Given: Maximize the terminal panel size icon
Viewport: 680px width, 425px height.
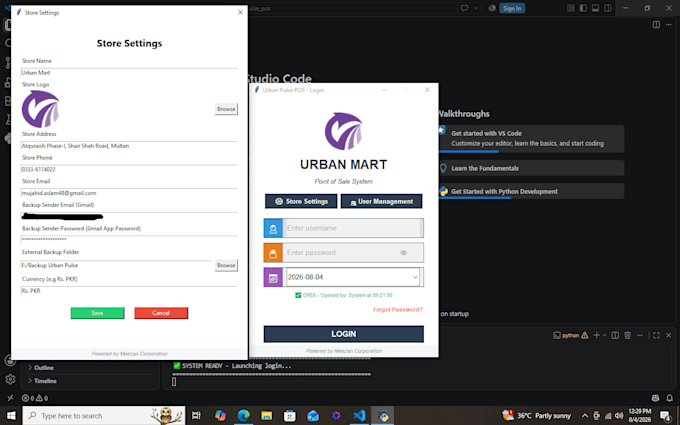Looking at the screenshot, I should (656, 335).
